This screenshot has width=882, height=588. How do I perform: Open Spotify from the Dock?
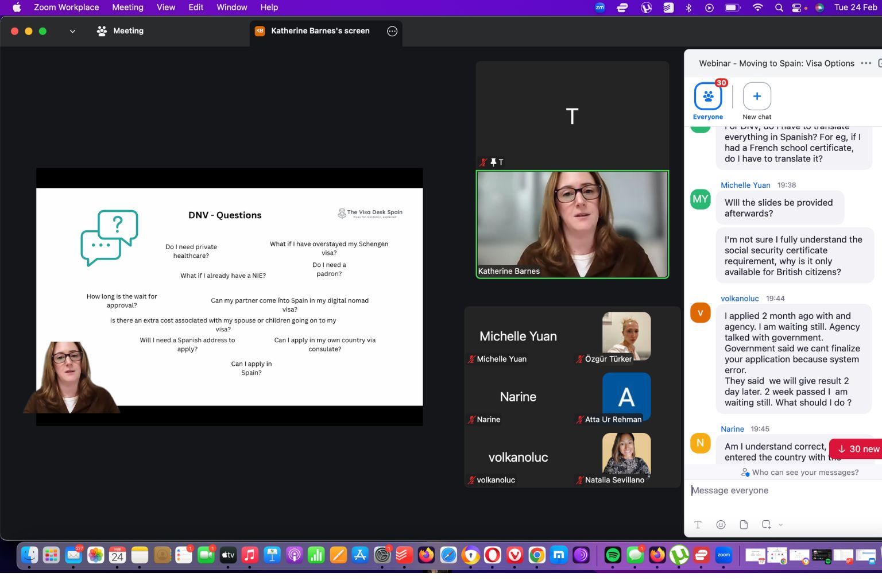click(x=613, y=555)
